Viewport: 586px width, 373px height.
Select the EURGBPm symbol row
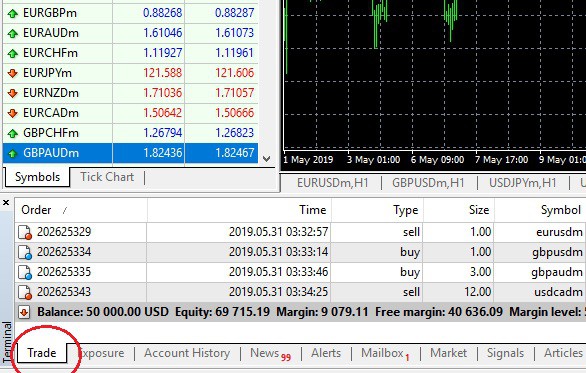coord(130,13)
